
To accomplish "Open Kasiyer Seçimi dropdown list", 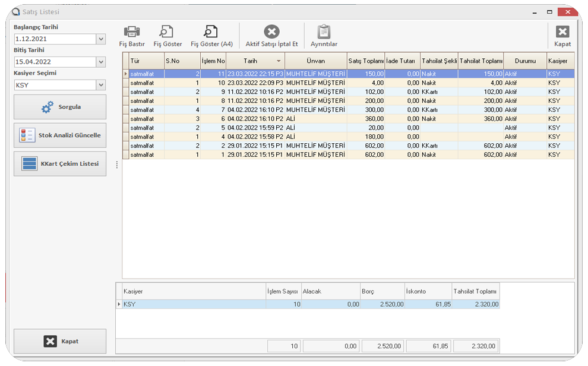I will pos(100,85).
